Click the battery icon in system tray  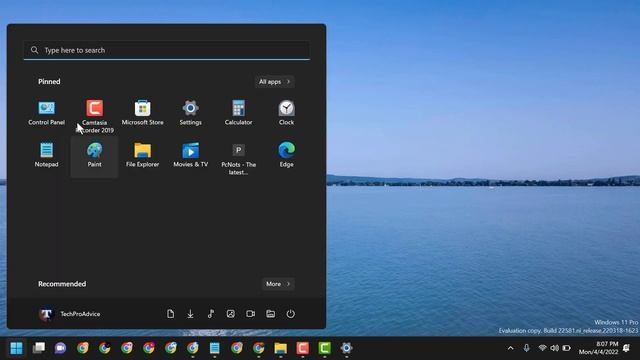567,348
